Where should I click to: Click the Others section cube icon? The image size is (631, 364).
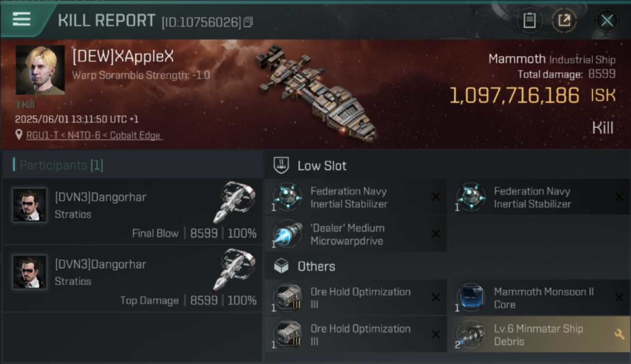coord(282,266)
